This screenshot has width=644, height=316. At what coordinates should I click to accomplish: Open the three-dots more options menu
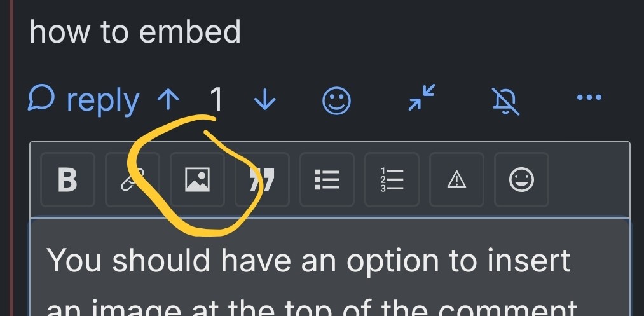click(589, 97)
